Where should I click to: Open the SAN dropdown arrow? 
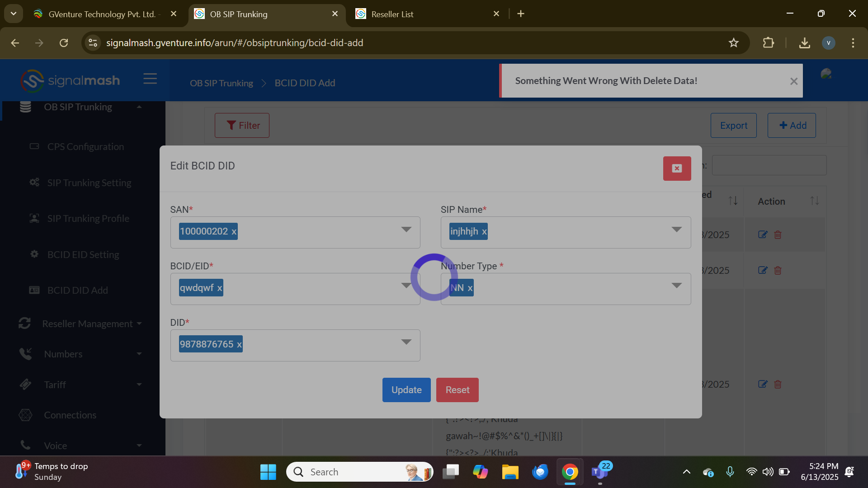coord(406,230)
